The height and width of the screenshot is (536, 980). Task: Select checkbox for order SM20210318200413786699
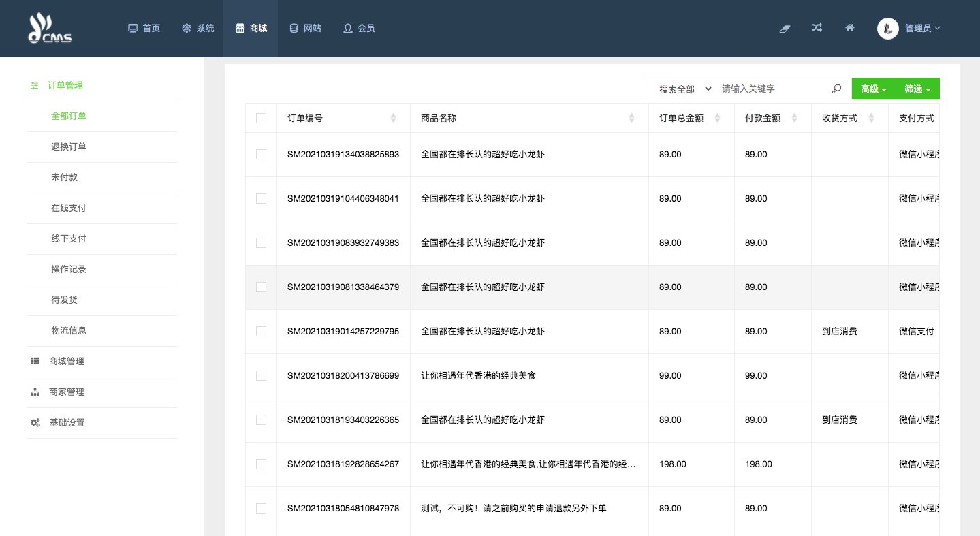click(261, 376)
